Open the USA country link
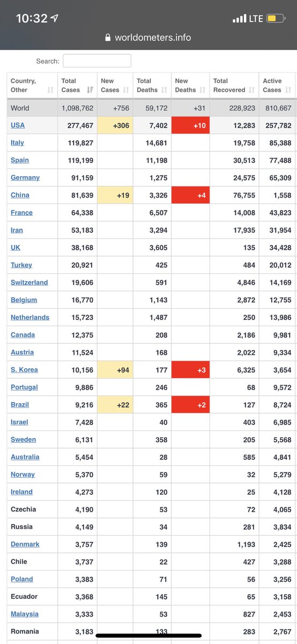Image resolution: width=297 pixels, height=644 pixels. (18, 125)
